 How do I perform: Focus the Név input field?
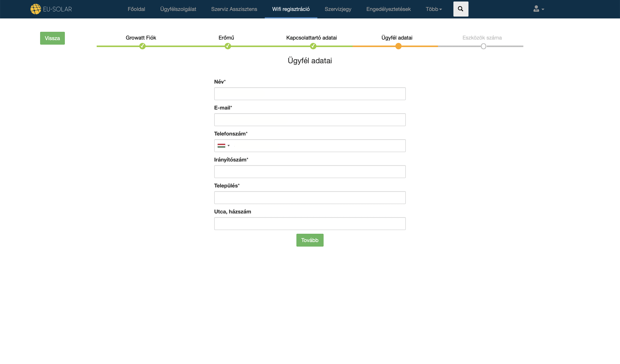coord(310,94)
